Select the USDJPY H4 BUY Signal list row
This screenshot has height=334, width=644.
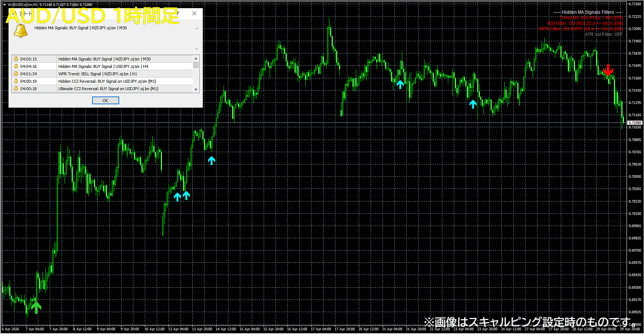click(x=103, y=66)
